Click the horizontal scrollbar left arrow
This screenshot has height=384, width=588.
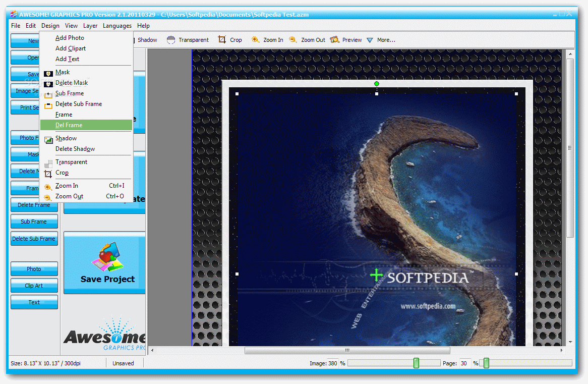pos(152,350)
